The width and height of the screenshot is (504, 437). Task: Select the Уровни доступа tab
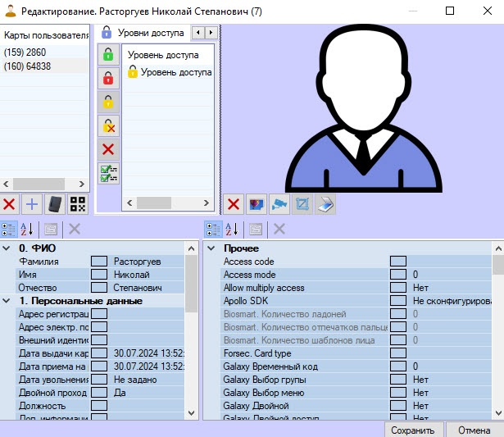coord(143,32)
